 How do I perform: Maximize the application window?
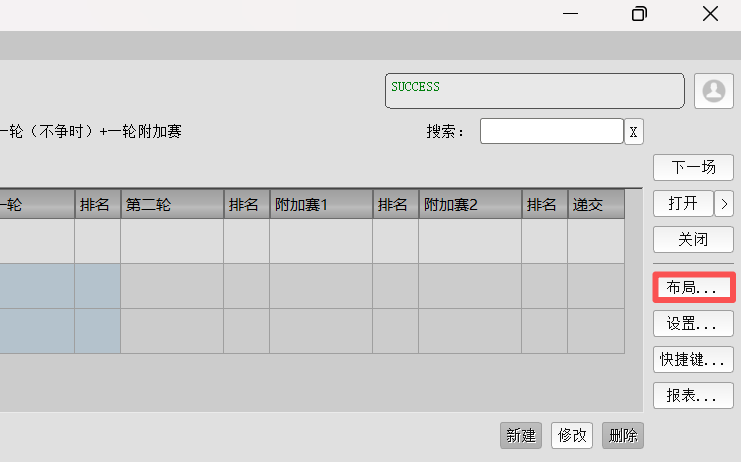click(639, 14)
